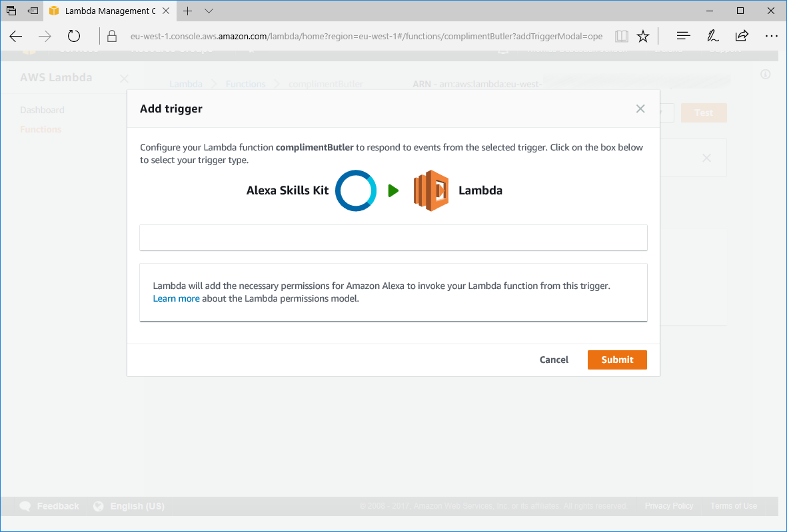Screen dimensions: 787x532
Task: Open a new browser tab
Action: (188, 11)
